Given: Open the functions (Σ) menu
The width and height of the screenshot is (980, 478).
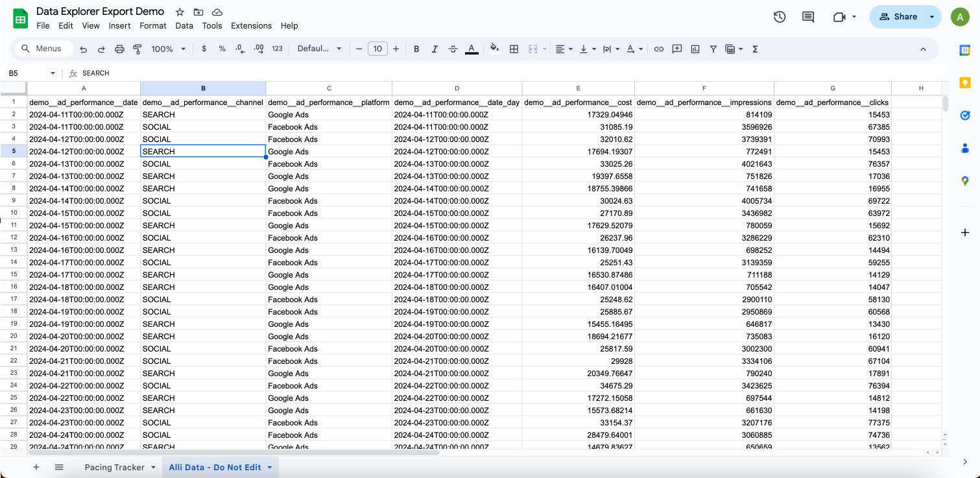Looking at the screenshot, I should 755,49.
